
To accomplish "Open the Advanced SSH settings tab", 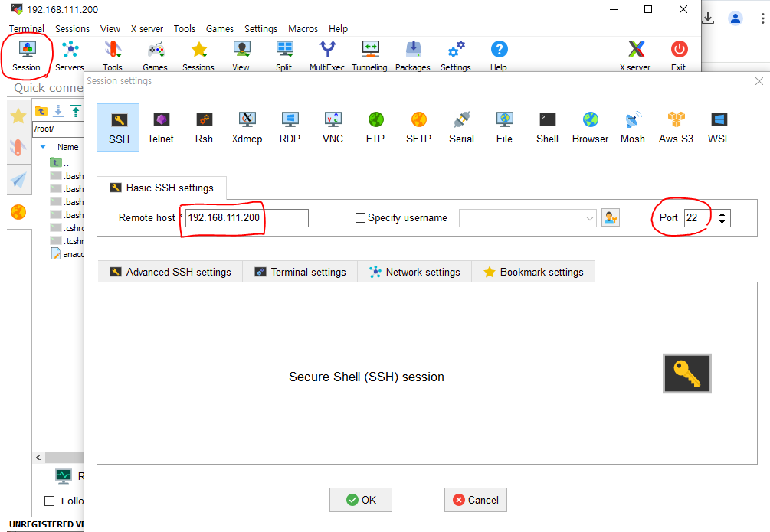I will pos(170,272).
